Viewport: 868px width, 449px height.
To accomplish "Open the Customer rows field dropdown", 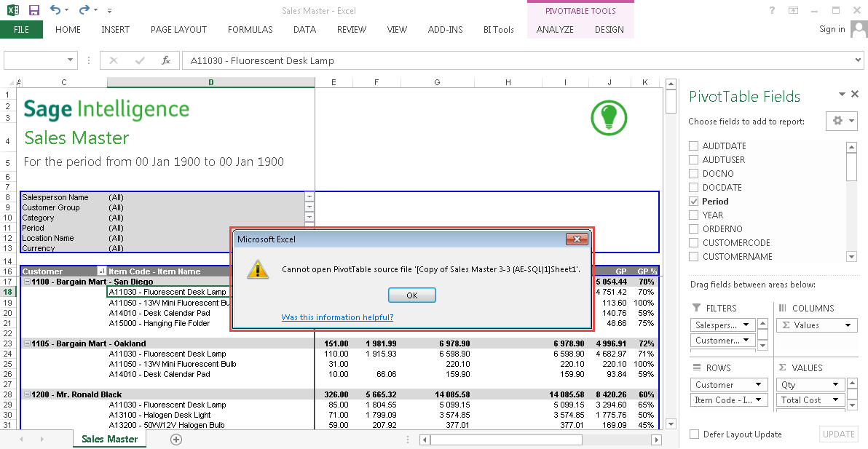I will click(758, 384).
